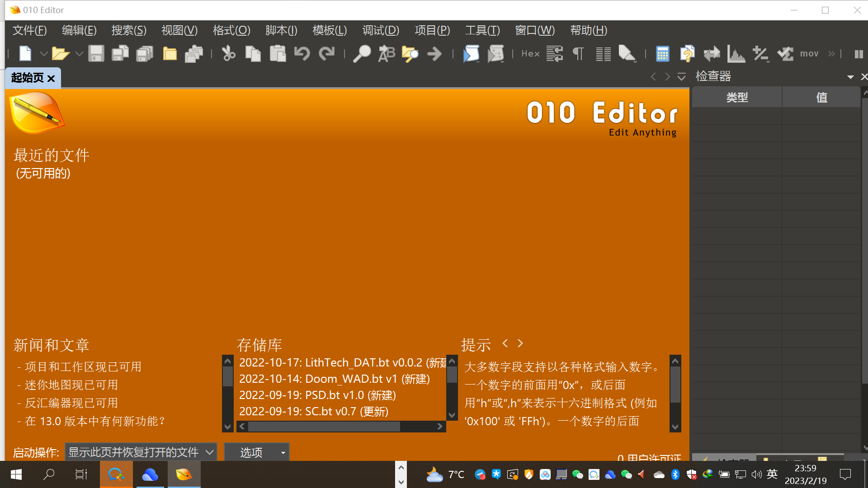Open the 检查器 panel options dropdown
The width and height of the screenshot is (868, 488).
coord(850,77)
